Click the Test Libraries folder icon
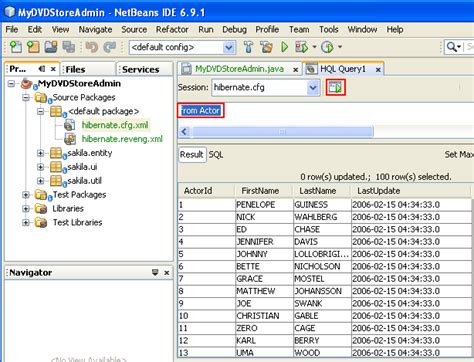This screenshot has height=362, width=474. [x=41, y=222]
